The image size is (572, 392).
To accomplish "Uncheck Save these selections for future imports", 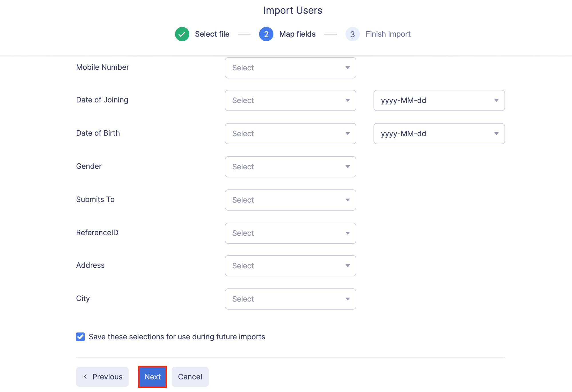I will pyautogui.click(x=80, y=337).
